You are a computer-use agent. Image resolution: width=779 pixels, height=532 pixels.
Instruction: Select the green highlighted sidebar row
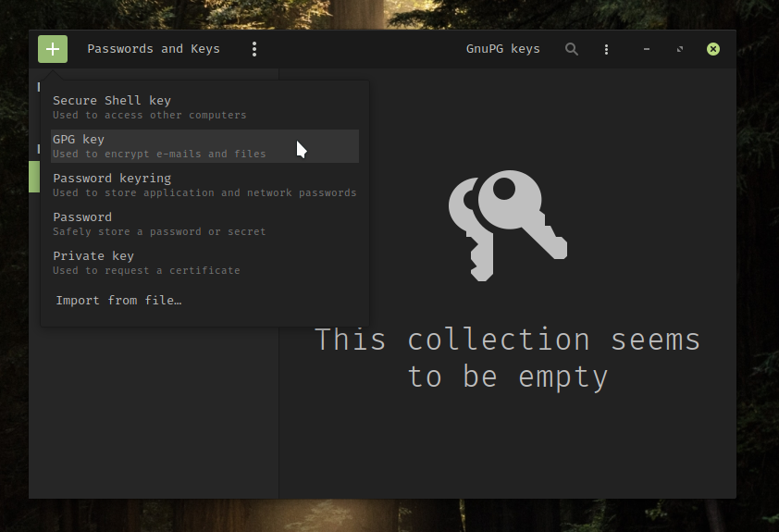tap(34, 177)
